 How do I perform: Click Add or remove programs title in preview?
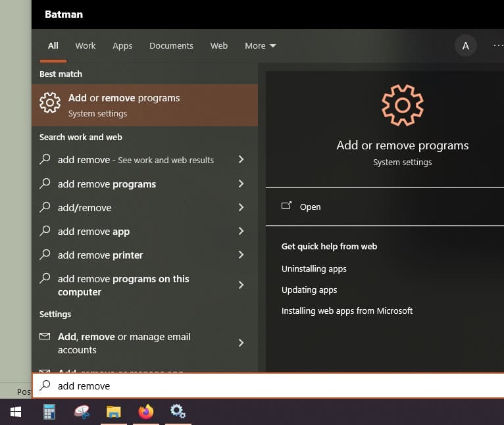(x=403, y=145)
